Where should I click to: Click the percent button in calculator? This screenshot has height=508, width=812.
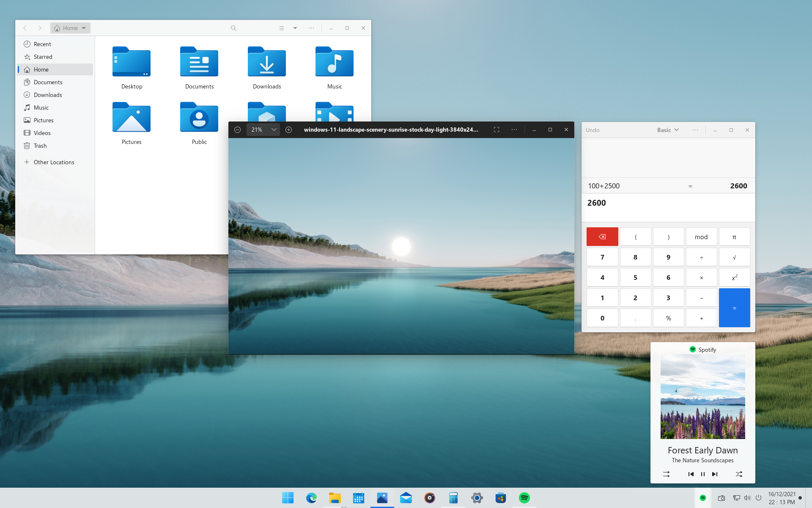668,318
